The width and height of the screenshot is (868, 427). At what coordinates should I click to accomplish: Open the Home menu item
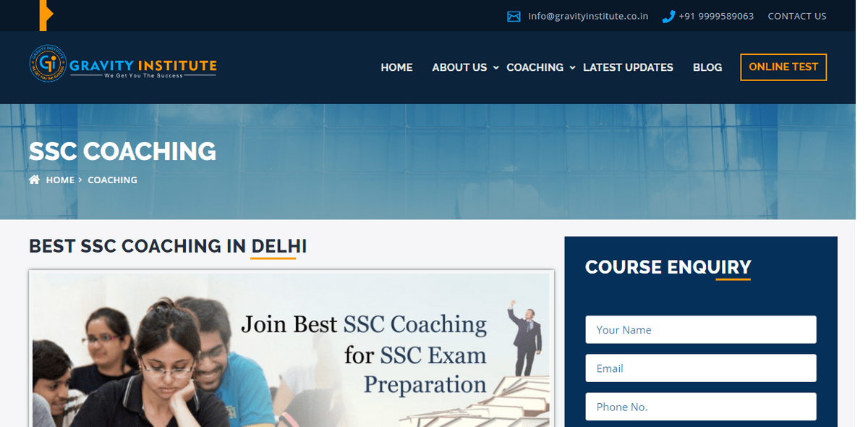(x=396, y=67)
